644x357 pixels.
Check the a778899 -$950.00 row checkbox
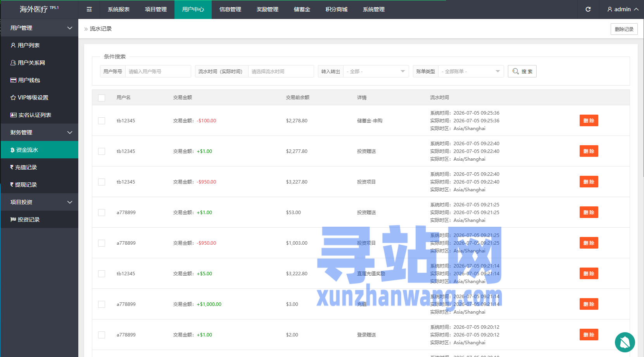point(102,243)
